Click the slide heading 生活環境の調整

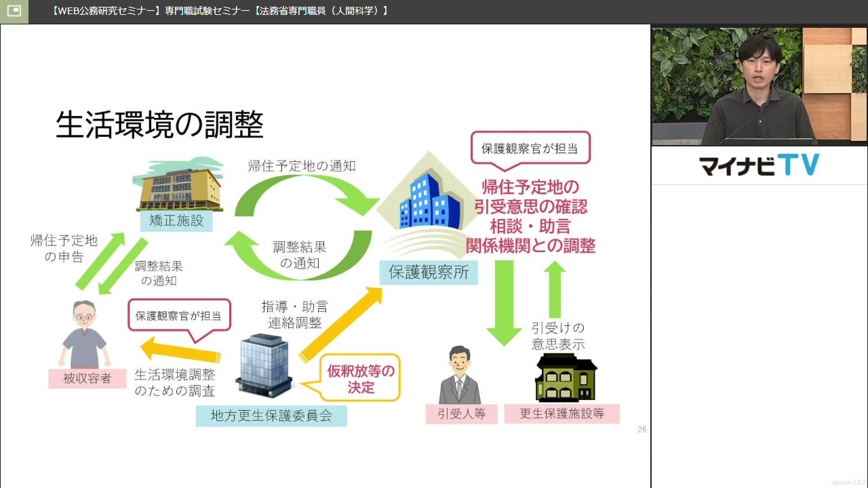click(x=159, y=125)
